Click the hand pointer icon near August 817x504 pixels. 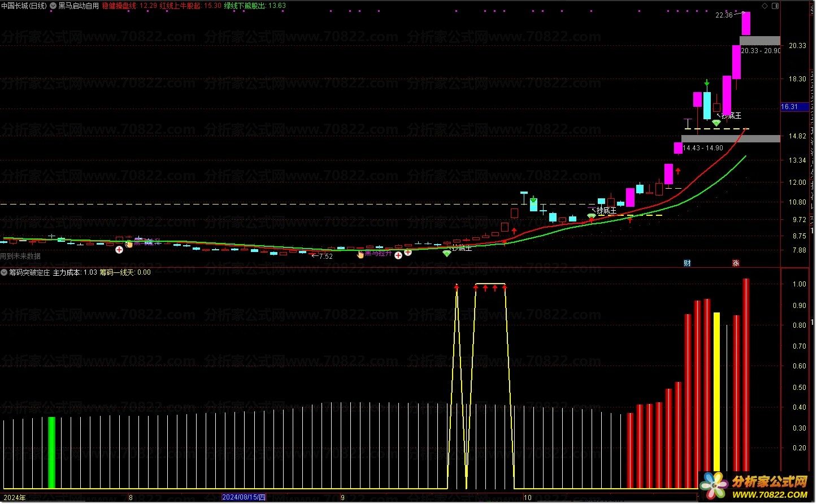click(x=129, y=244)
